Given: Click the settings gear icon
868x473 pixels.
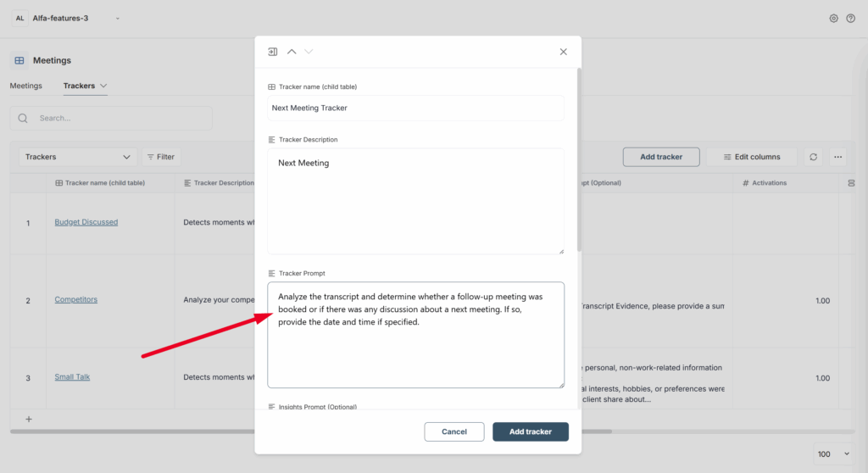Looking at the screenshot, I should pyautogui.click(x=833, y=18).
